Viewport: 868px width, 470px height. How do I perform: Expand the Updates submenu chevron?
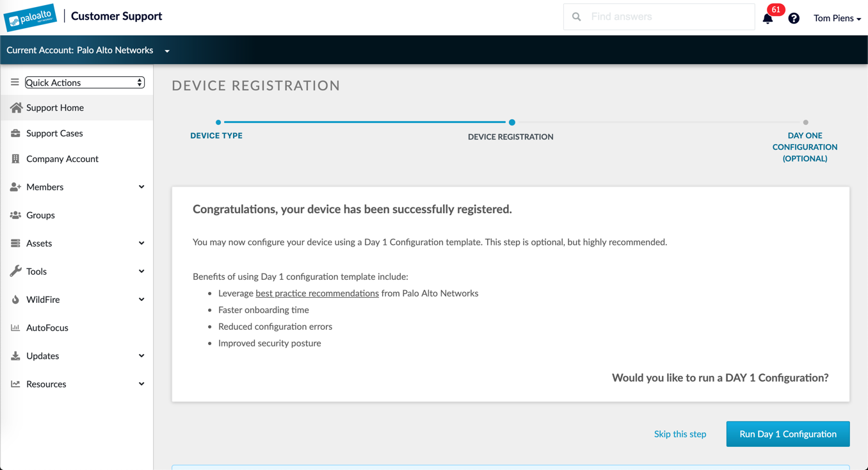pyautogui.click(x=141, y=356)
